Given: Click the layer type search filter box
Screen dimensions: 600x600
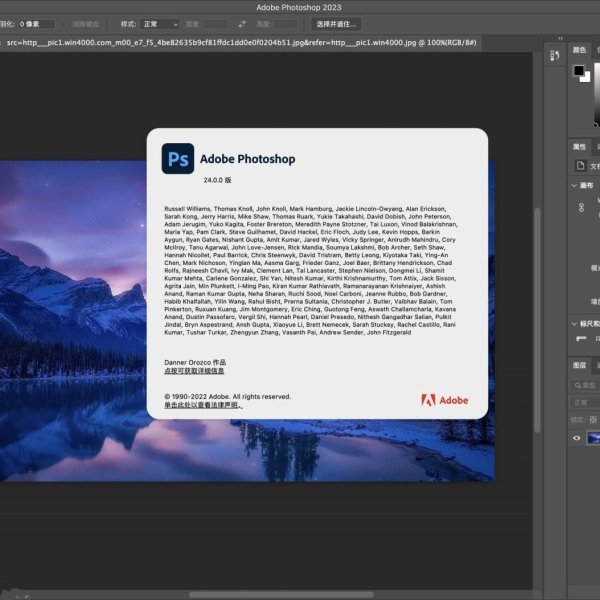Looking at the screenshot, I should 585,385.
